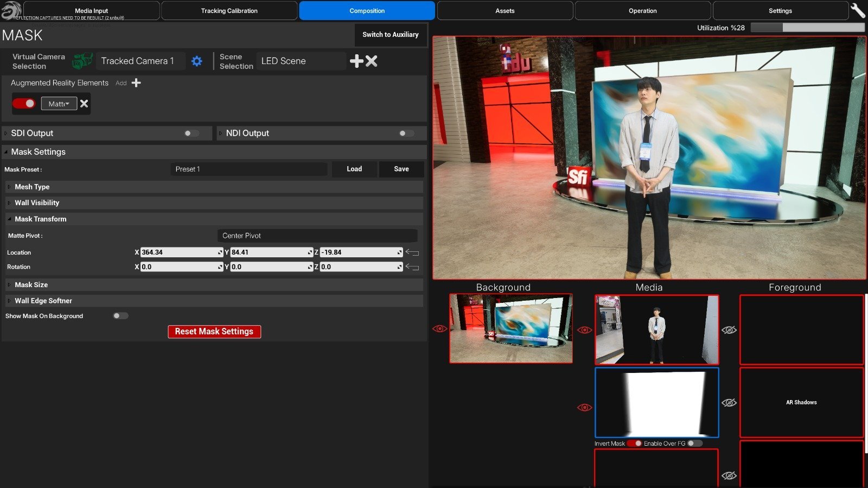Enable the NDI Output toggle
868x488 pixels.
click(x=406, y=133)
